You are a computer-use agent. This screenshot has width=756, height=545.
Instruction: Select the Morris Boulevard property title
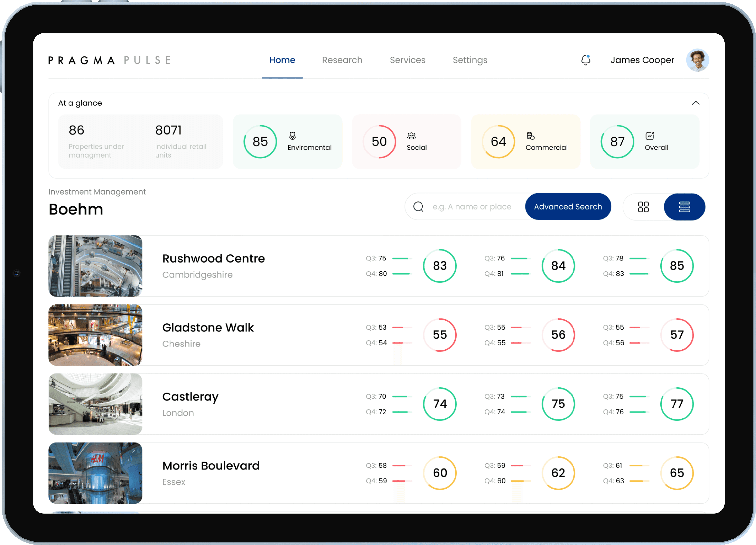(211, 466)
